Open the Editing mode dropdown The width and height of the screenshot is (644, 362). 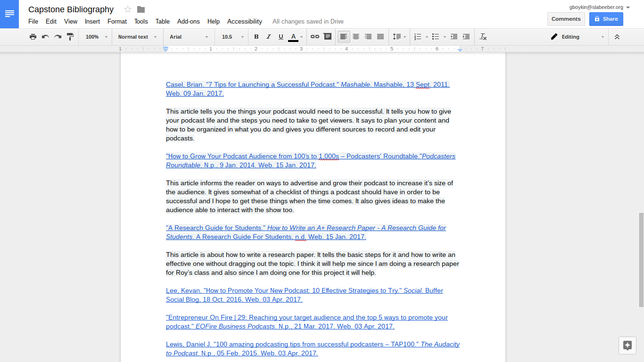[577, 37]
